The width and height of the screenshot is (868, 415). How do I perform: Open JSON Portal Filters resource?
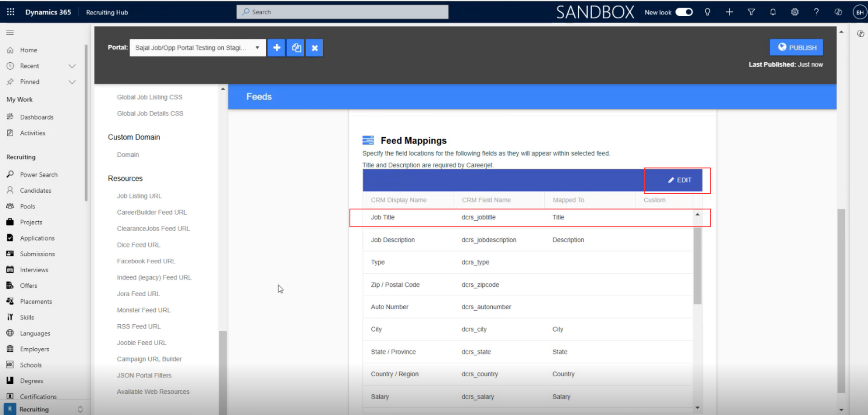pos(144,375)
